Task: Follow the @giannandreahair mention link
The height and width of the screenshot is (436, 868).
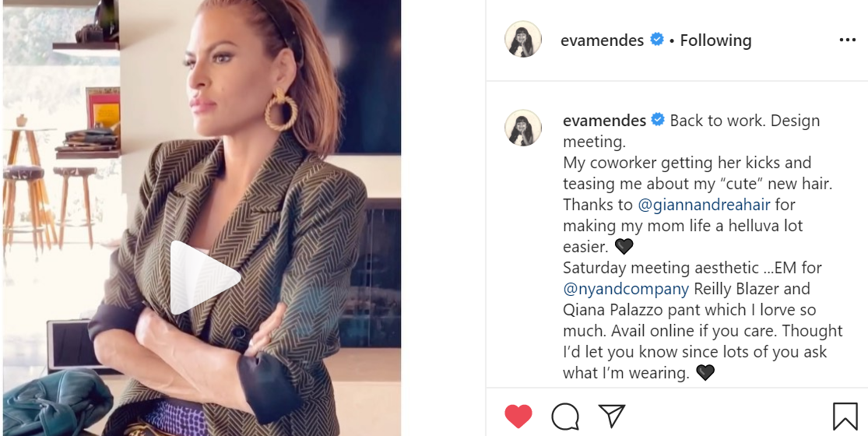Action: pyautogui.click(x=705, y=205)
